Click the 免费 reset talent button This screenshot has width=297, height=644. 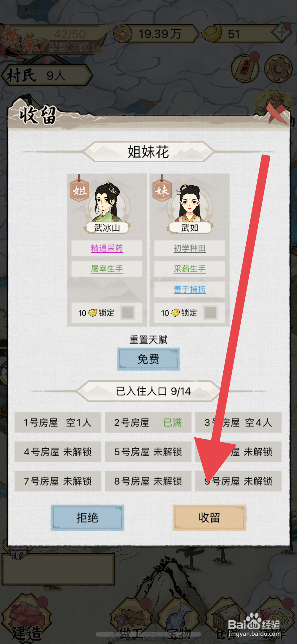tap(148, 359)
